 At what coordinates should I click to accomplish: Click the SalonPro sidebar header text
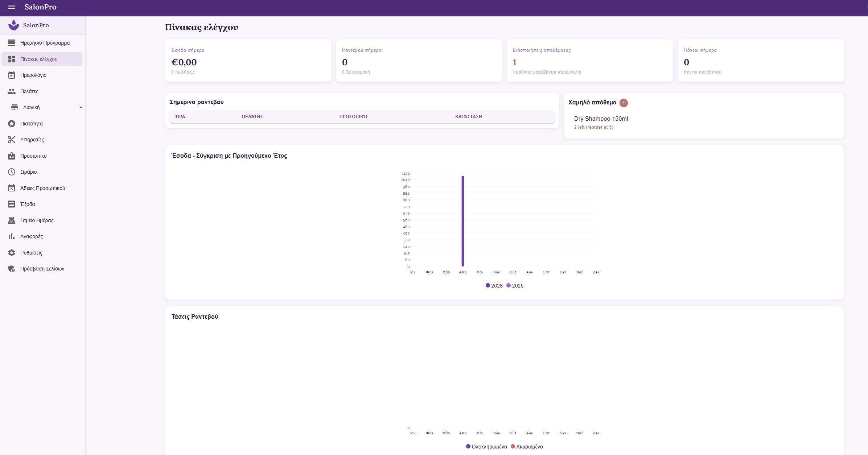(36, 25)
